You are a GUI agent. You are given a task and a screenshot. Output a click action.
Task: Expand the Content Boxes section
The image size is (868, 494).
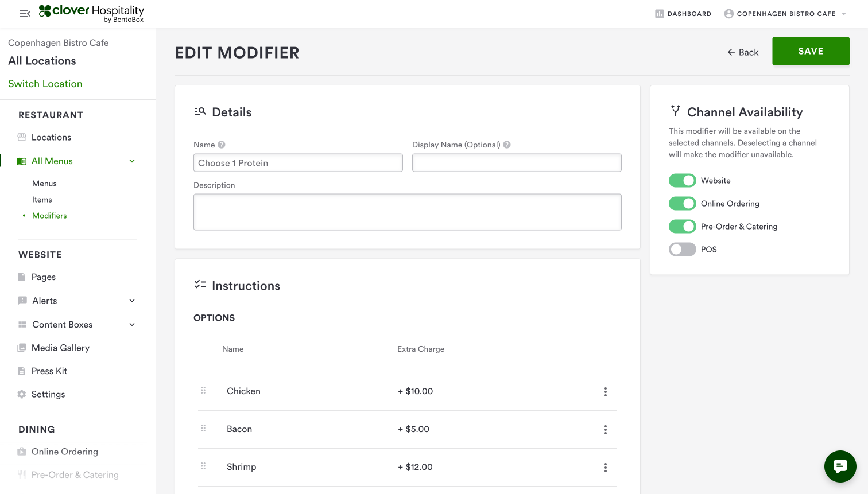[132, 325]
